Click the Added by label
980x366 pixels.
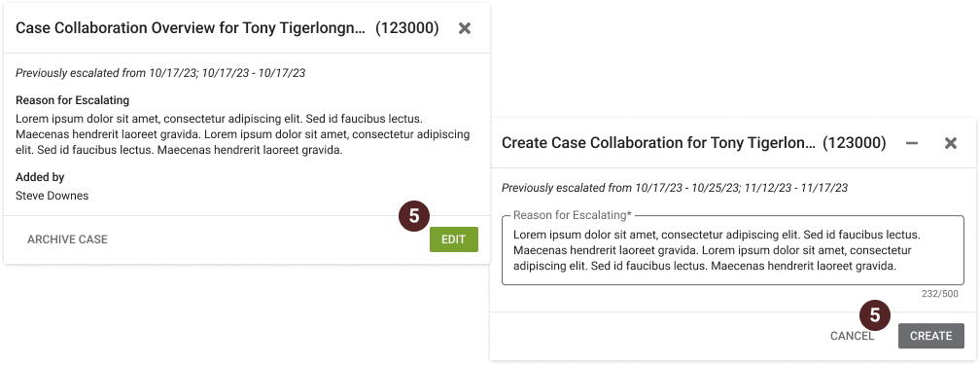click(40, 178)
